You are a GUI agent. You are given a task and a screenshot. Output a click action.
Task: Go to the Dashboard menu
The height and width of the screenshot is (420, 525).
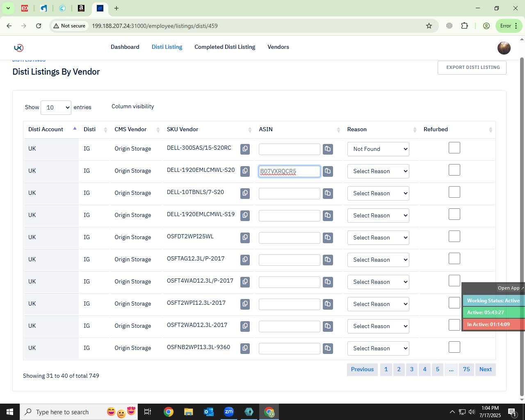(125, 47)
